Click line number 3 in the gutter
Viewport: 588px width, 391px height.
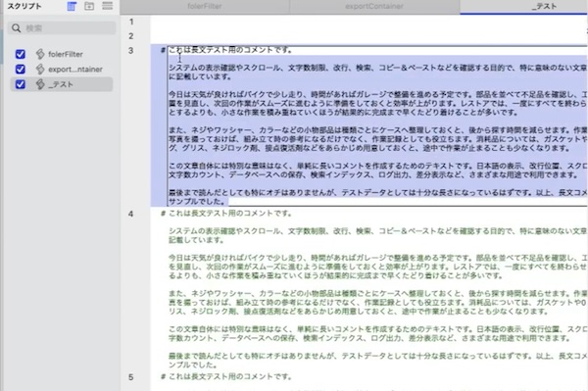131,50
